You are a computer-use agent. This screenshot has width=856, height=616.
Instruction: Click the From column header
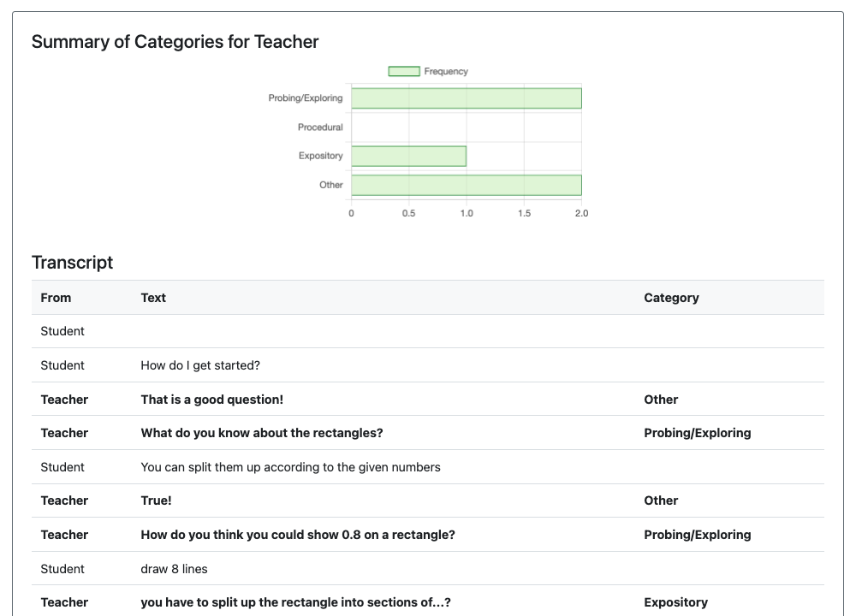click(x=56, y=298)
